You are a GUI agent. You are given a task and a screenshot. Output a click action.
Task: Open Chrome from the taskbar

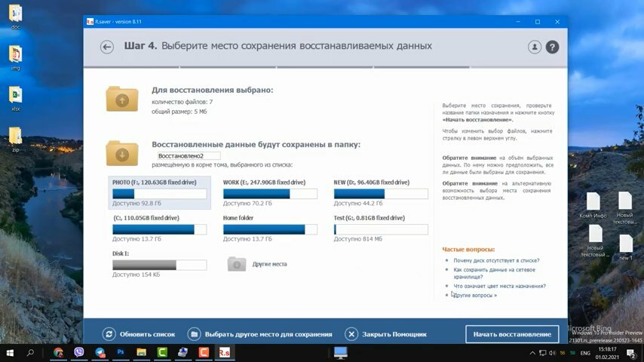coord(58,352)
